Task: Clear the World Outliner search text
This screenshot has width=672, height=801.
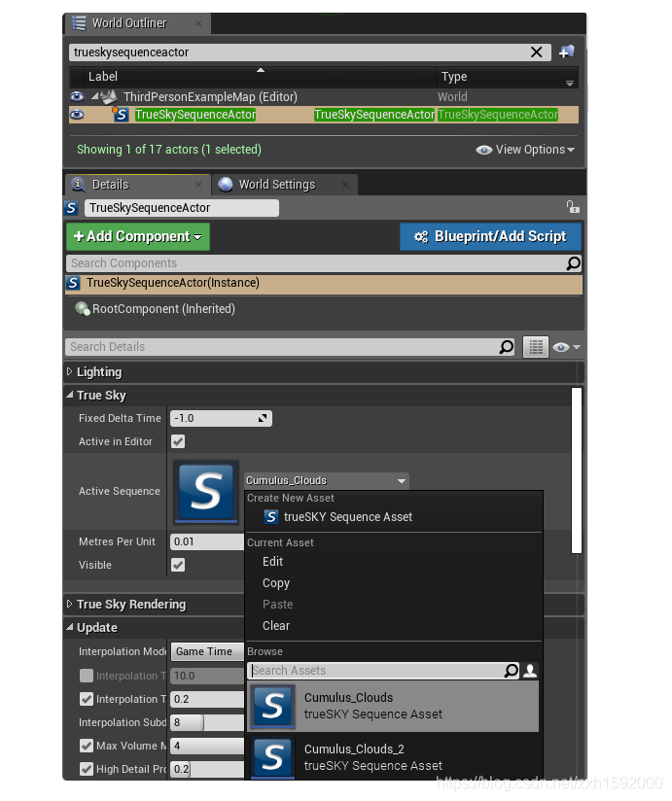Action: coord(536,52)
